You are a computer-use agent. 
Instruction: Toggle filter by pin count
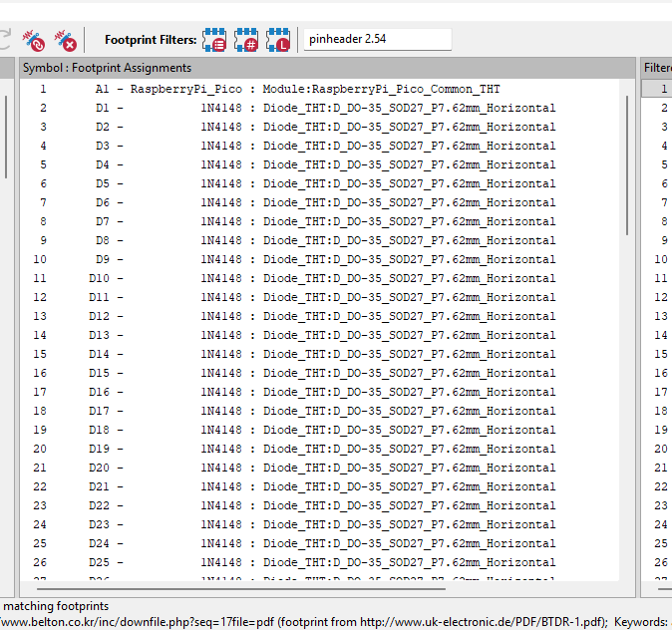(246, 40)
